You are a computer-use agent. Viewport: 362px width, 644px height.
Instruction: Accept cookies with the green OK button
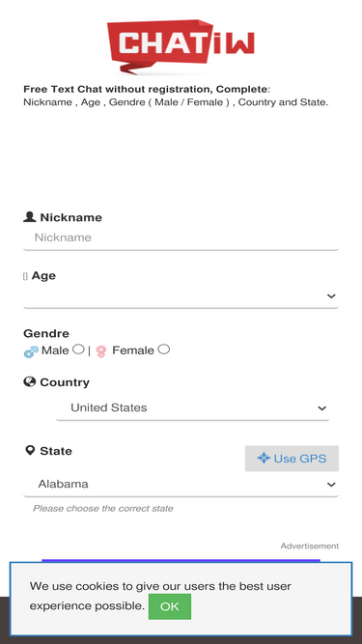pos(170,606)
